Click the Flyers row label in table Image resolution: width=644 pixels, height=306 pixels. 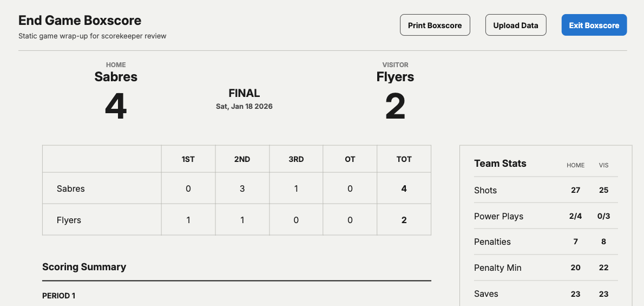click(x=69, y=220)
